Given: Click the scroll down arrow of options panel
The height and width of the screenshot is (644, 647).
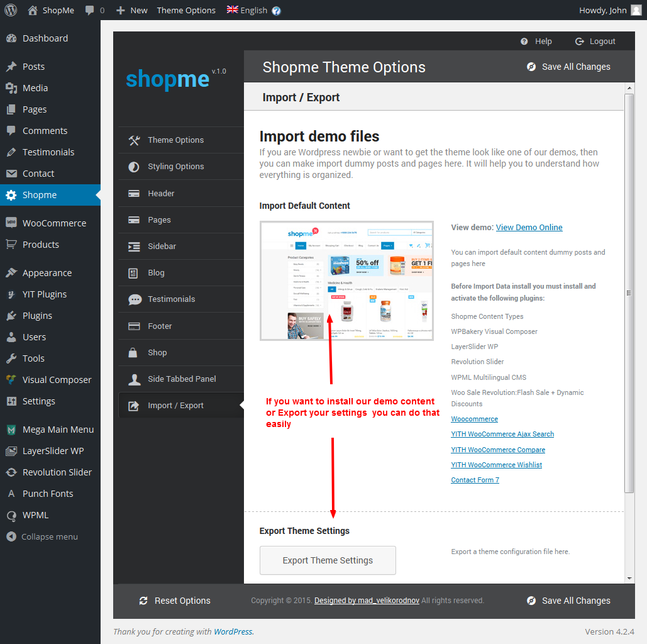Looking at the screenshot, I should pyautogui.click(x=629, y=579).
